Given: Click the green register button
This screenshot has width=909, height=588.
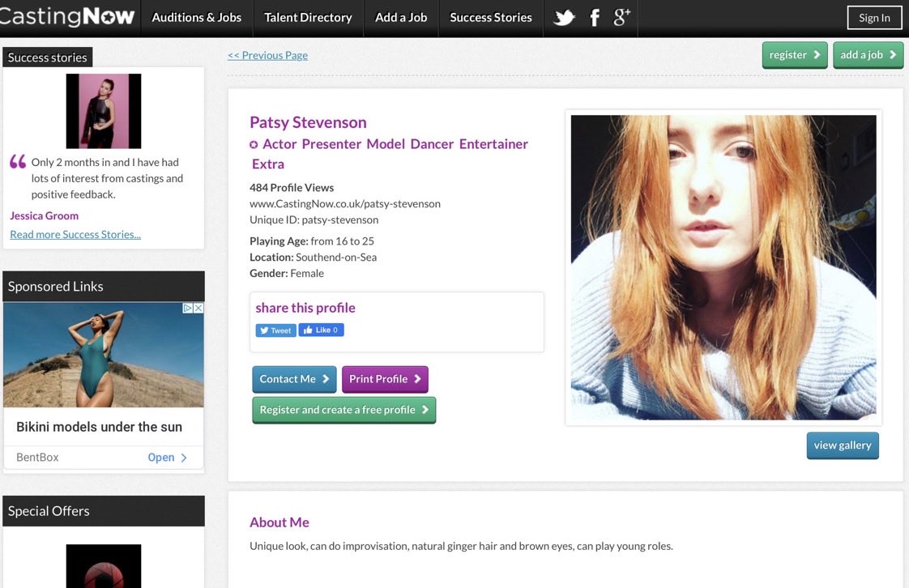Looking at the screenshot, I should 795,55.
